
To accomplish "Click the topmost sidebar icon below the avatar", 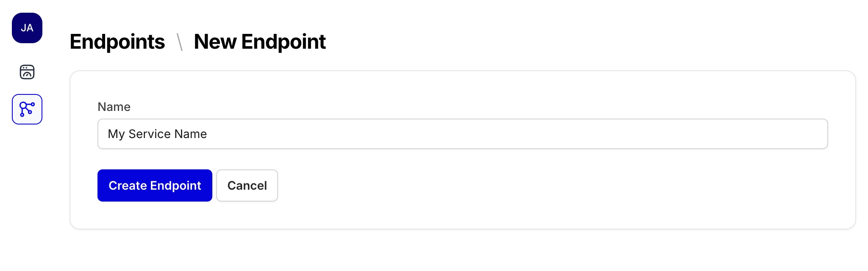I will tap(27, 72).
